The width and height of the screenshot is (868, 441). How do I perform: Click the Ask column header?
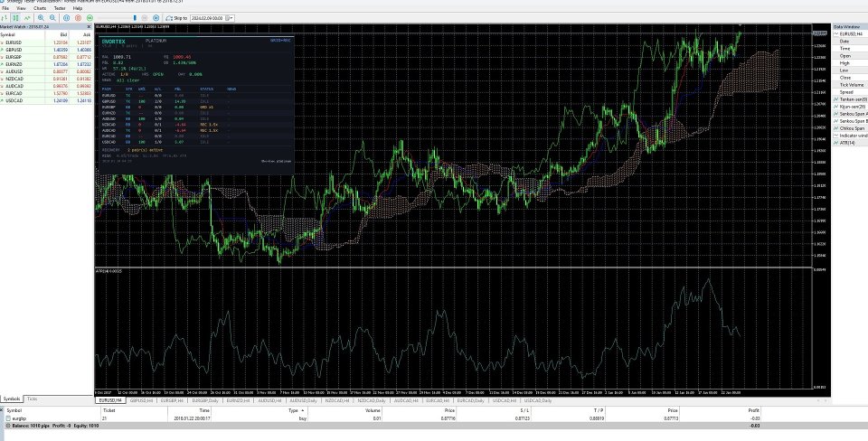click(x=87, y=34)
